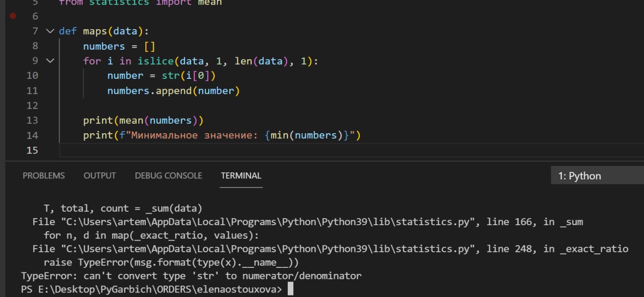The width and height of the screenshot is (644, 297).
Task: Collapse the maps function fold arrow on line 7
Action: [50, 31]
